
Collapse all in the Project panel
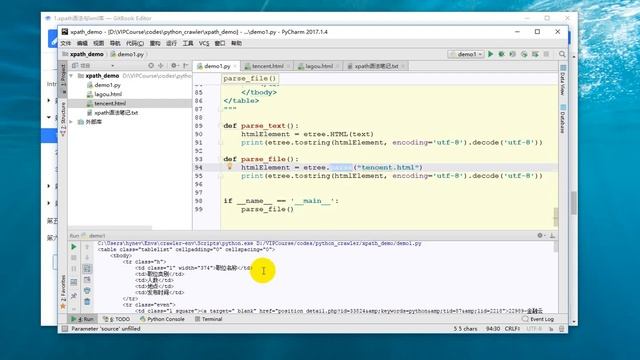[x=161, y=65]
